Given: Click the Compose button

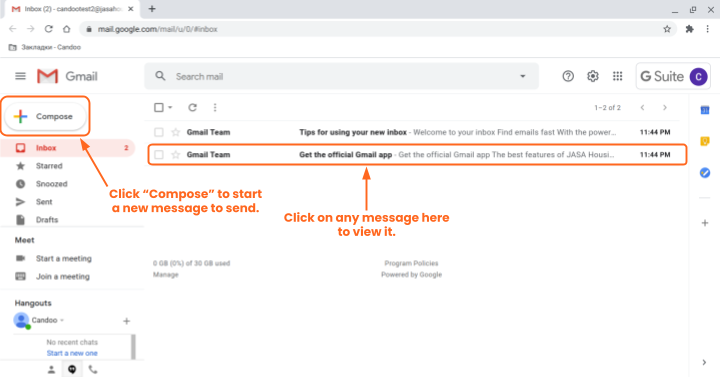Looking at the screenshot, I should point(45,117).
